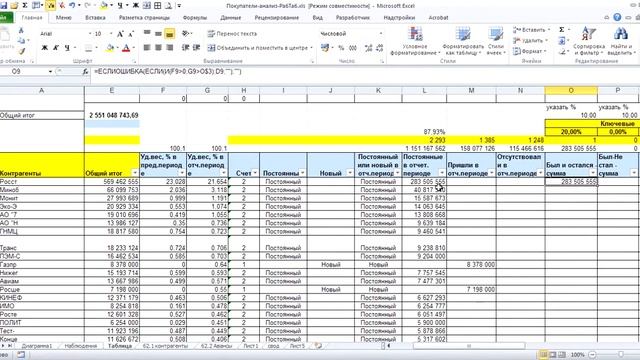Apply comma style 000 format
640x360 pixels.
353,48
